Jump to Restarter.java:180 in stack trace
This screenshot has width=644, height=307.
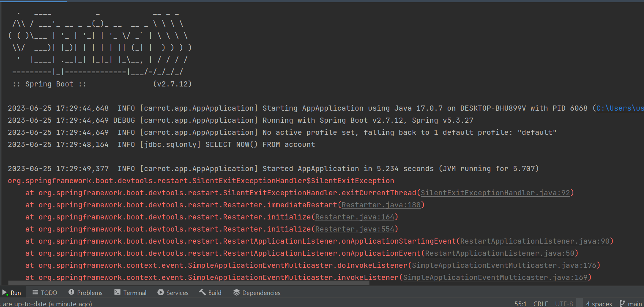point(381,205)
